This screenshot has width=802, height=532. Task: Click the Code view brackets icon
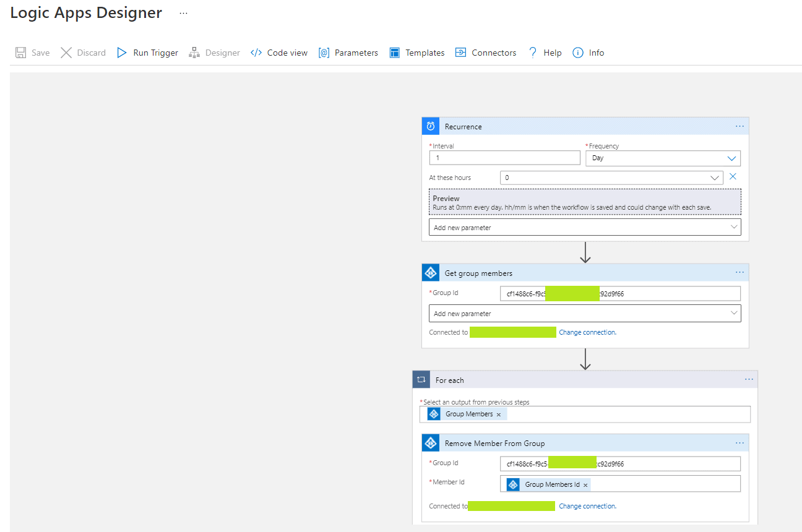point(256,53)
